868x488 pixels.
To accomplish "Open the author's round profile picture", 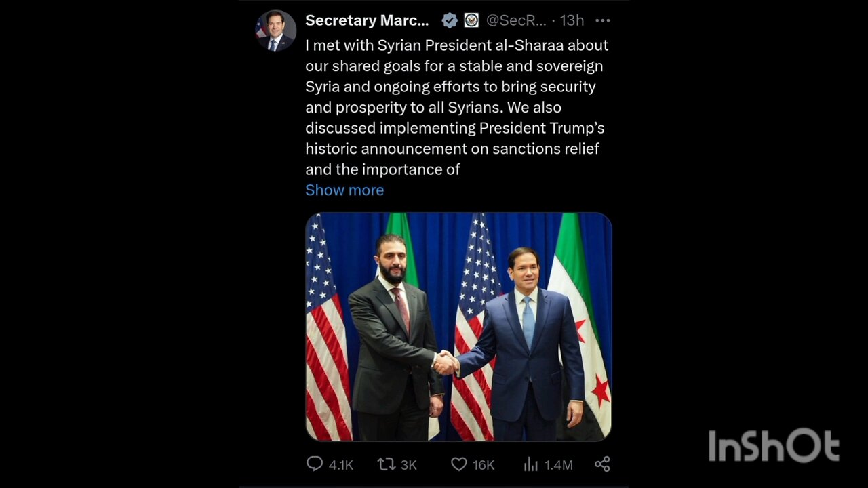I will (276, 30).
